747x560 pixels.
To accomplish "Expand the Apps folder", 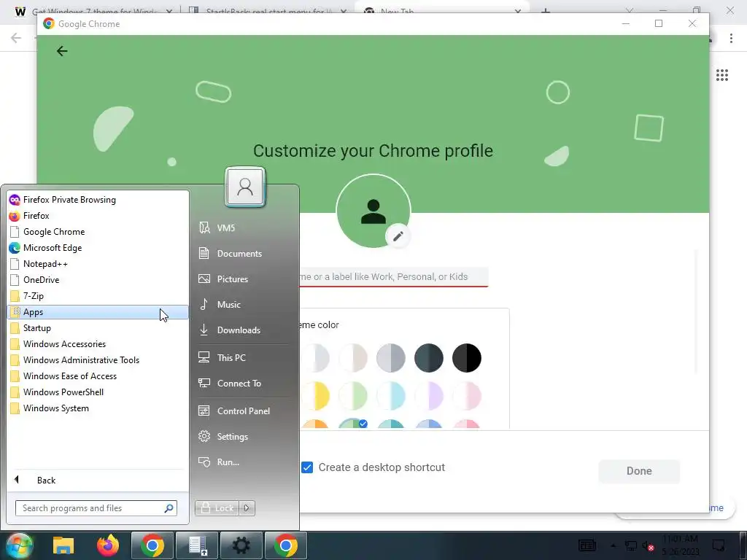I will (x=98, y=312).
